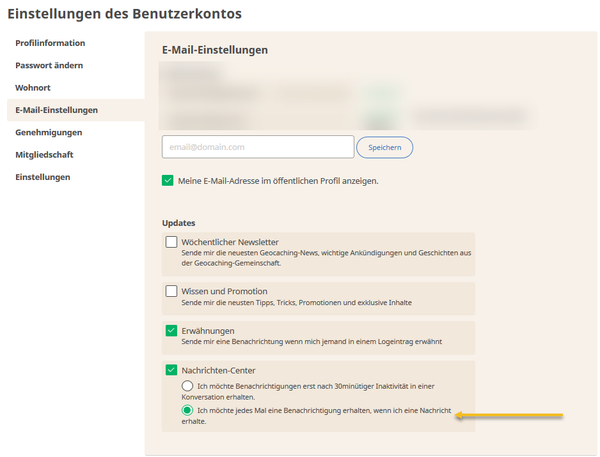
Task: Open Genehmigungen settings page
Action: pyautogui.click(x=49, y=132)
